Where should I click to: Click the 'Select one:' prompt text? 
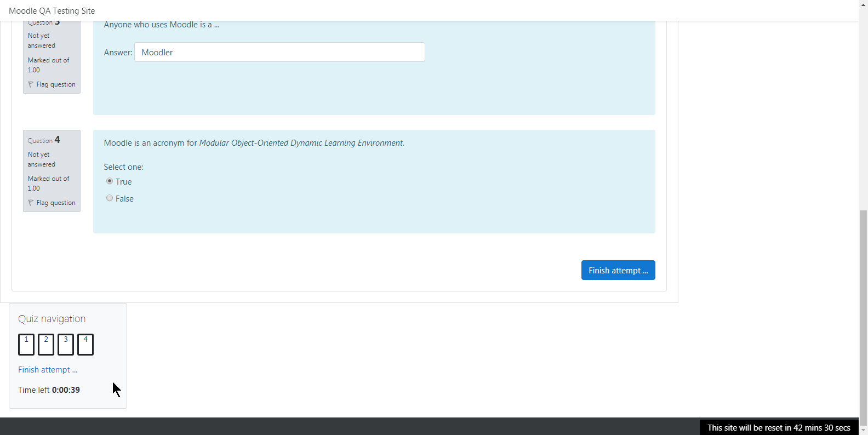(x=123, y=167)
